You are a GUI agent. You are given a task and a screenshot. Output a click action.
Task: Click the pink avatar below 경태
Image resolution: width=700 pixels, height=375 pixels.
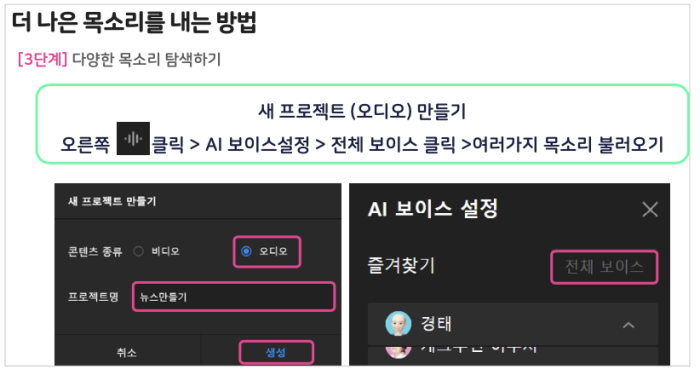[398, 351]
